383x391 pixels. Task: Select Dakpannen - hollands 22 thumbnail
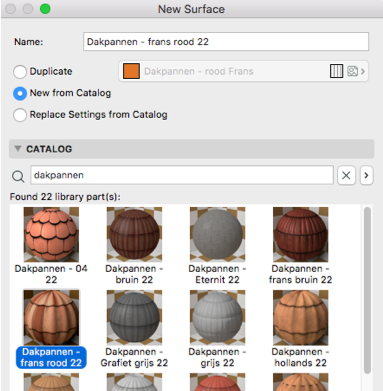coord(300,317)
